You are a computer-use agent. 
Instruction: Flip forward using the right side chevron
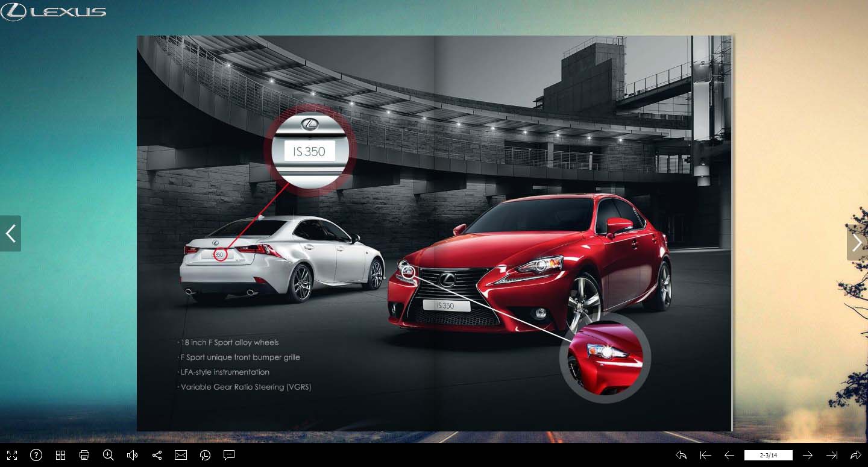point(857,242)
